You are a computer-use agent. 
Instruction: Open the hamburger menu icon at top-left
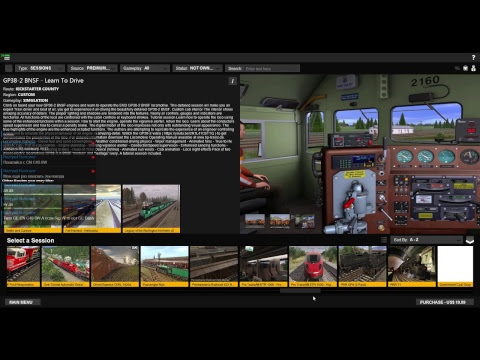[x=6, y=57]
